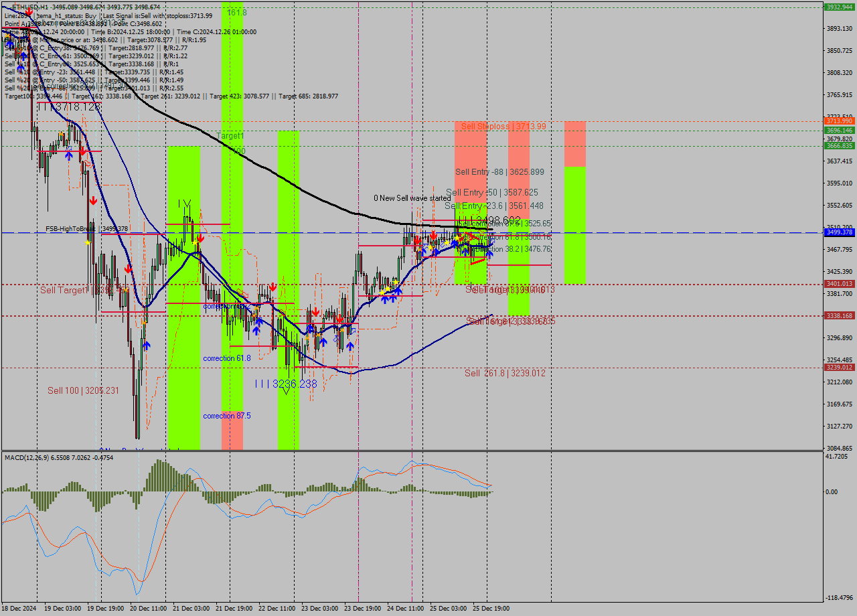Click the '0 New Sell wave started' annotation
Screen dimensions: 857x616
click(412, 198)
